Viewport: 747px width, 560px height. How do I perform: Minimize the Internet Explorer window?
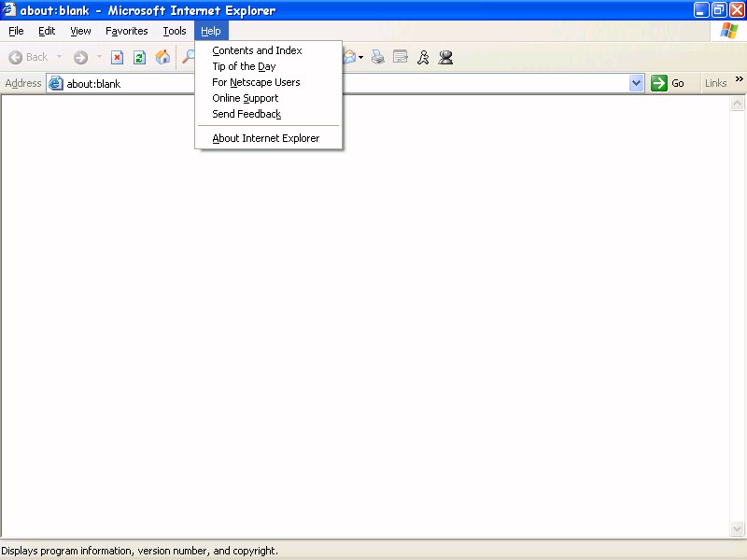[x=701, y=10]
